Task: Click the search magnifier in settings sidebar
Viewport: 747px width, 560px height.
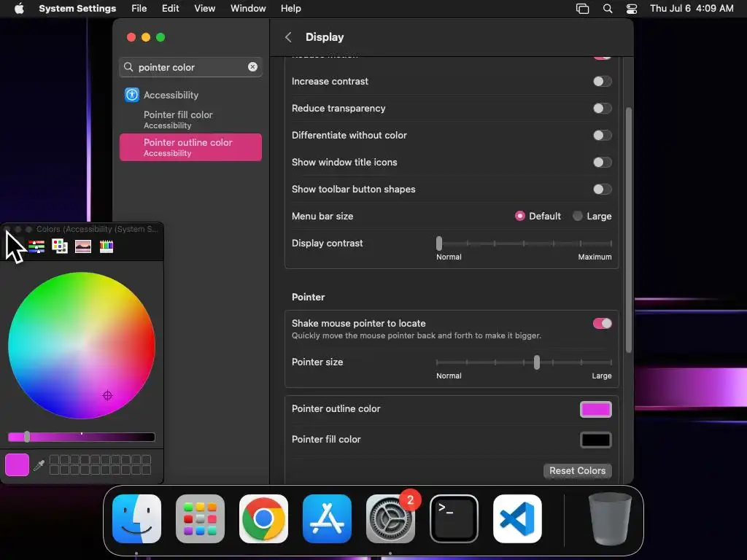Action: coord(128,67)
